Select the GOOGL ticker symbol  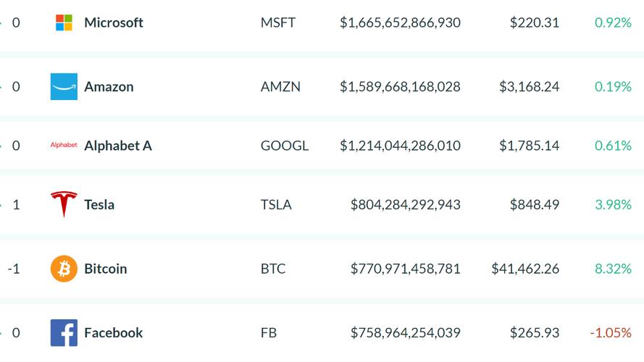click(x=285, y=146)
